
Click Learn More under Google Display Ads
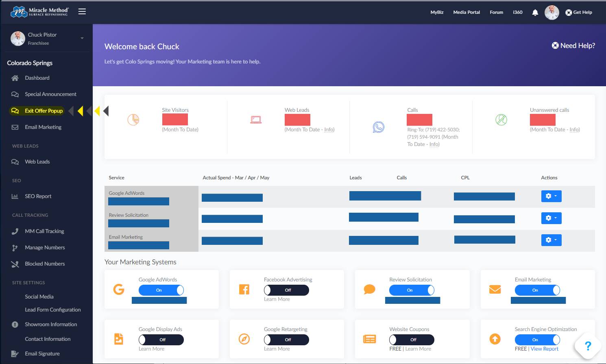tap(151, 349)
